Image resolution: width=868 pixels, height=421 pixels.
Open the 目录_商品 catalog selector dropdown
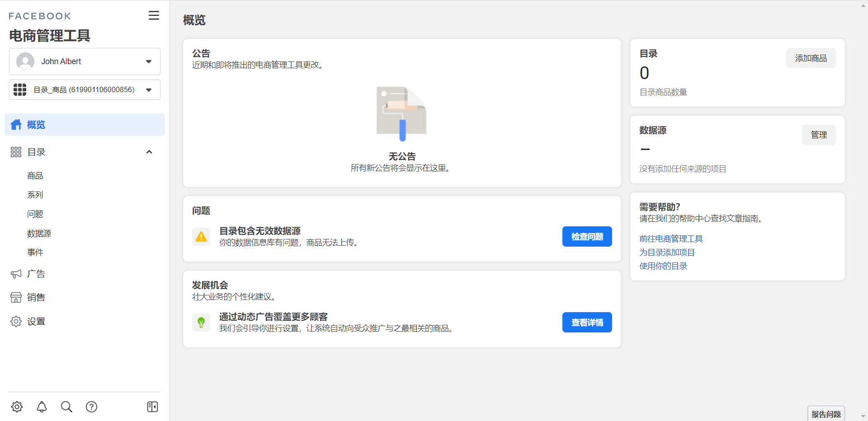(85, 89)
